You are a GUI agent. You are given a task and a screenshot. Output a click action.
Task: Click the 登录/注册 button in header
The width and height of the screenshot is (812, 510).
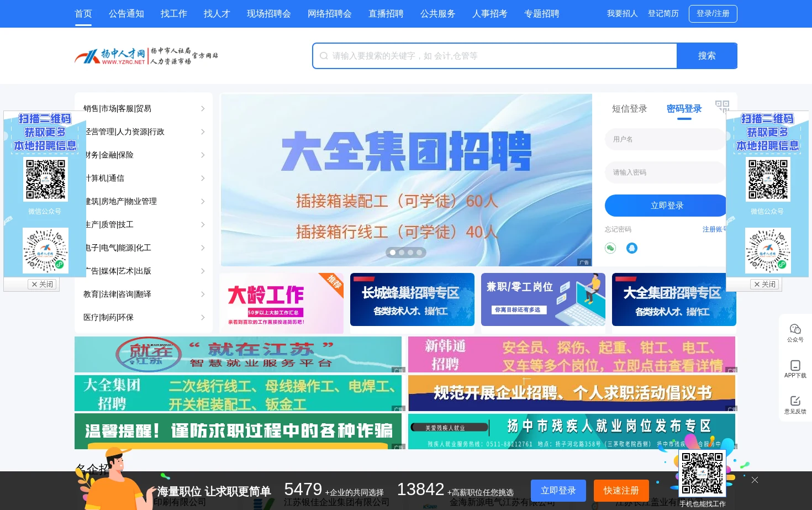pos(713,14)
